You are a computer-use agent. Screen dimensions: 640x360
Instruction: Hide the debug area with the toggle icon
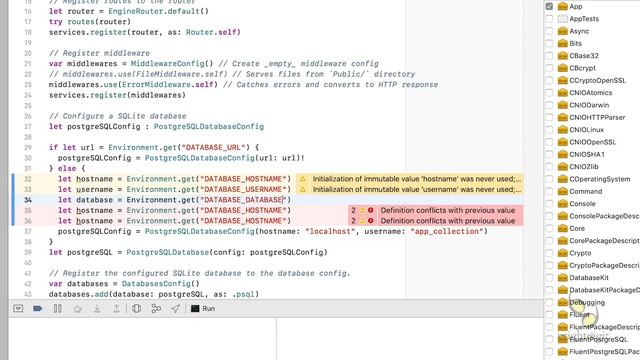(x=18, y=309)
